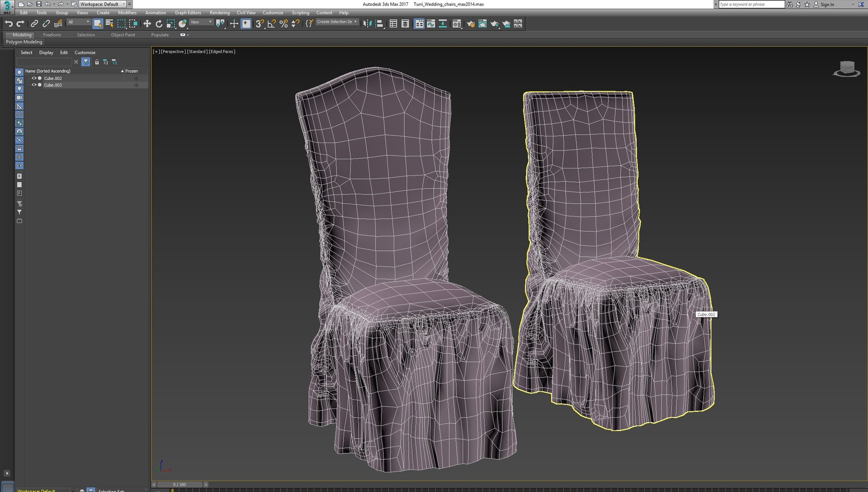Open Scene Explorer Select menu
Image resolution: width=868 pixels, height=492 pixels.
point(26,53)
